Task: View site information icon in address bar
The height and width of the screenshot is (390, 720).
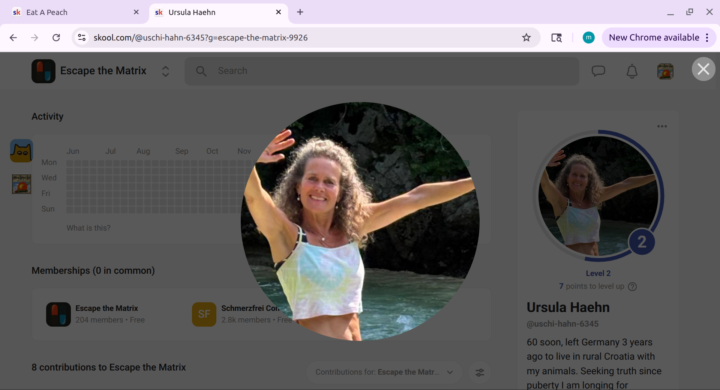Action: (x=82, y=38)
